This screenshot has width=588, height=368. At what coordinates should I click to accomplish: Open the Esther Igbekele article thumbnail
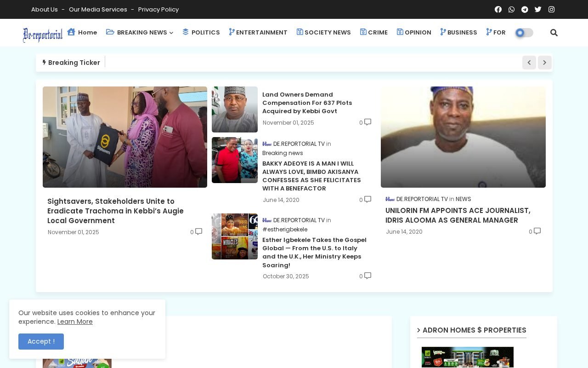click(235, 236)
